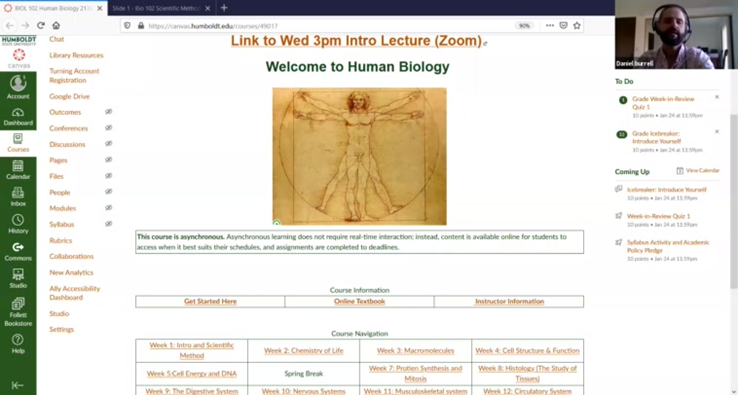
Task: Open New Analytics in course menu
Action: [71, 273]
